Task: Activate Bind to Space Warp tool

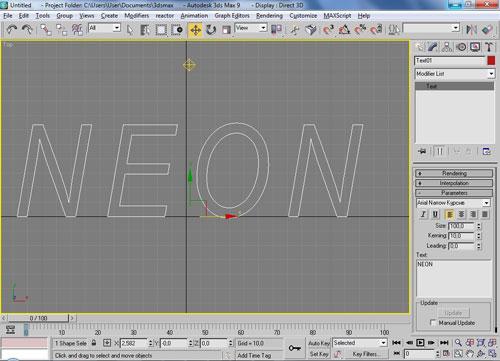Action: [x=77, y=30]
